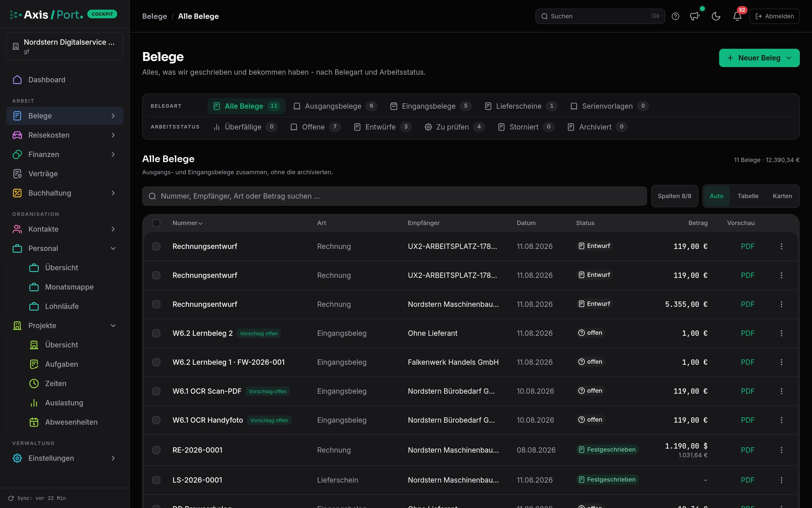Viewport: 812px width, 508px height.
Task: Open row menu for LS-2026-0001
Action: point(781,480)
